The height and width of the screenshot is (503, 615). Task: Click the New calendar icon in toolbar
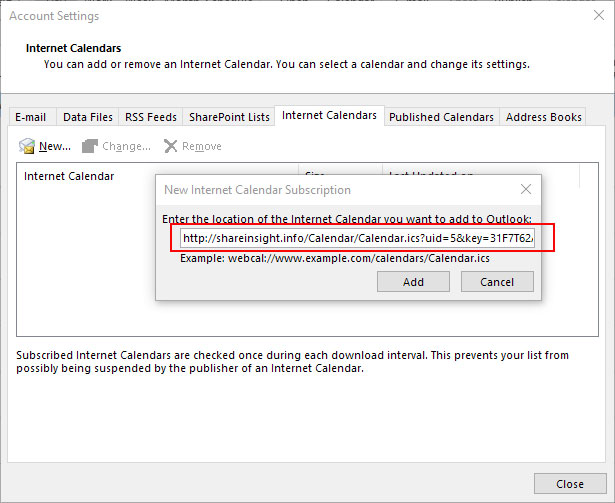27,147
